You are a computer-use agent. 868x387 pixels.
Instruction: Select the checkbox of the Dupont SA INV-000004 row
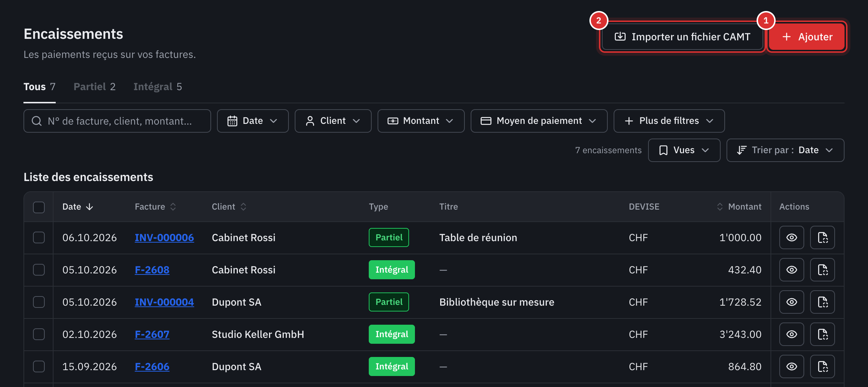[x=39, y=302]
